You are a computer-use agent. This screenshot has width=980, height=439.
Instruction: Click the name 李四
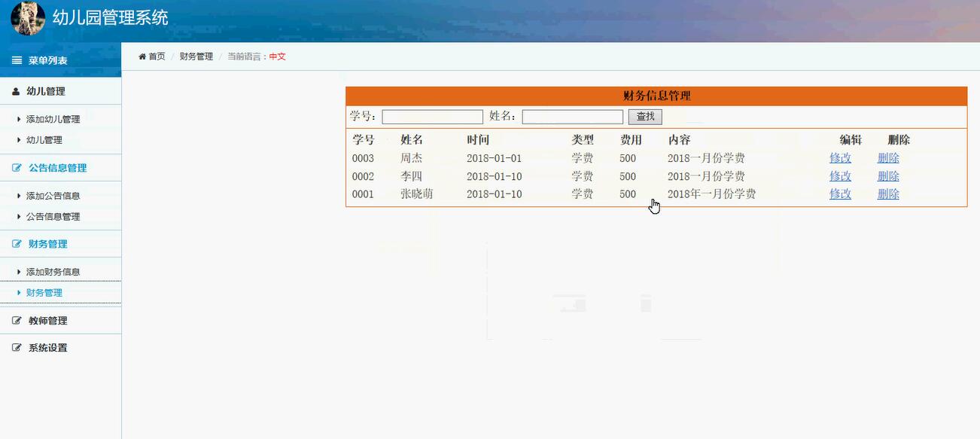click(x=411, y=176)
